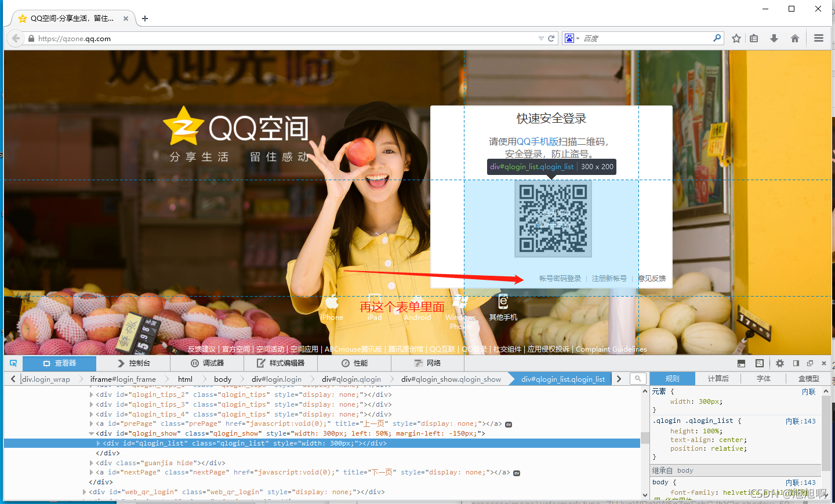Click the 意见反馈 link

click(x=652, y=279)
